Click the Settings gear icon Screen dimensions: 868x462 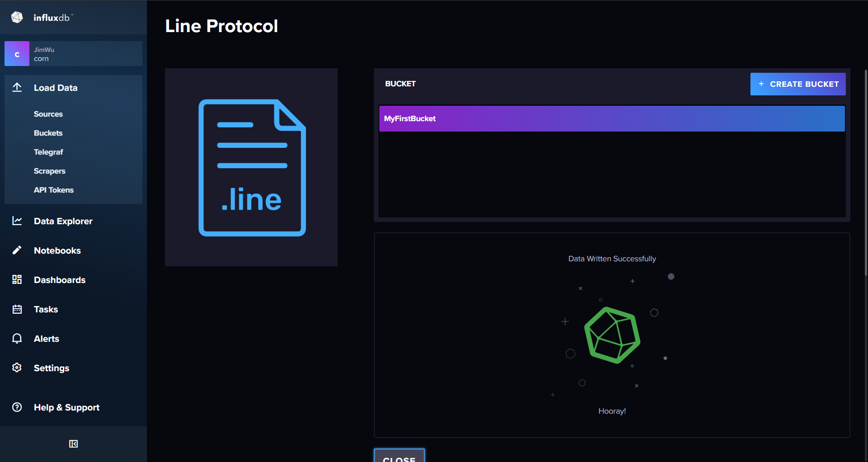[17, 368]
